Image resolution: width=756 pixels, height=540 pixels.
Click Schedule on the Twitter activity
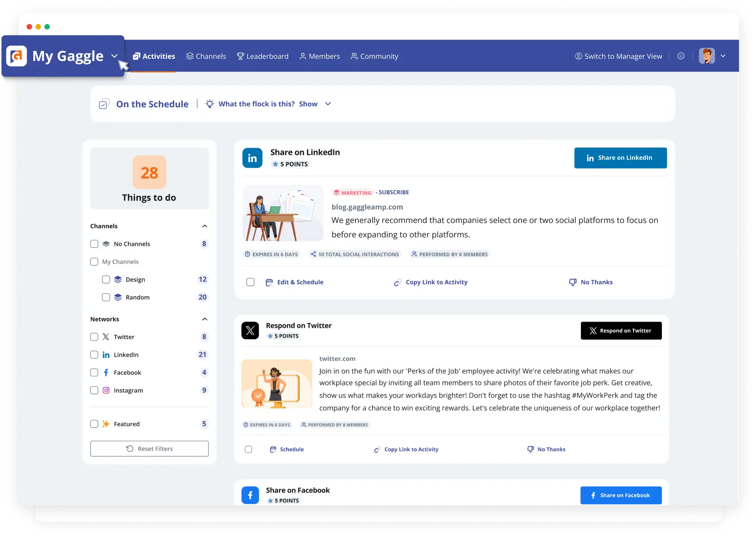point(287,449)
